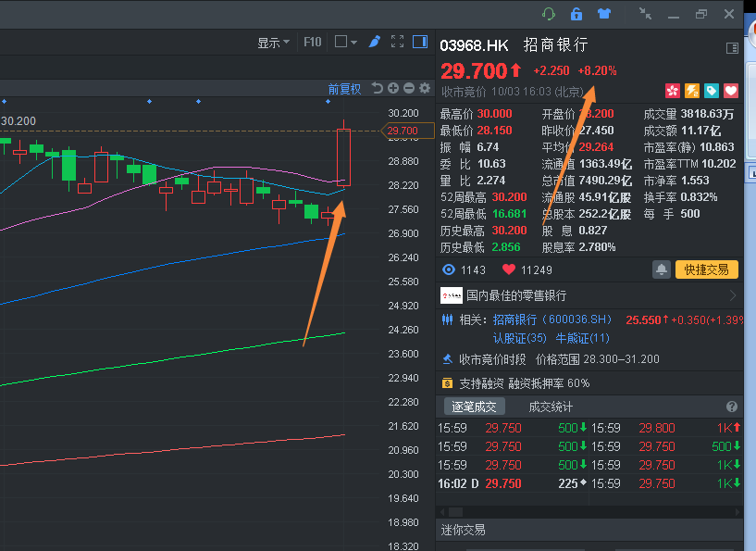Click the margin financing yellow icon
The height and width of the screenshot is (551, 756).
447,383
